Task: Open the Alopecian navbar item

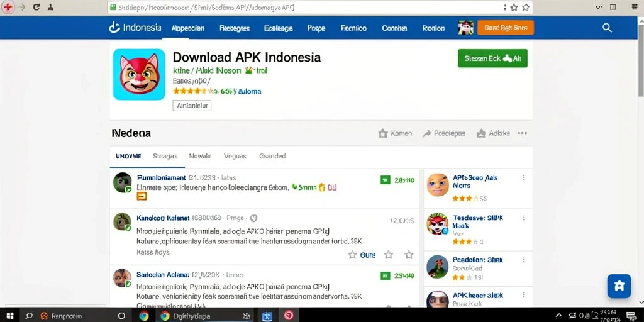Action: 187,28
